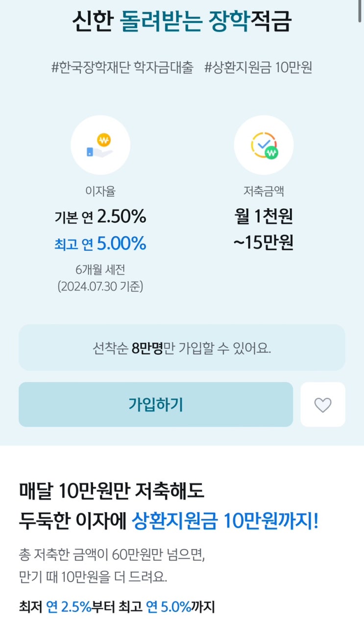Tap the 최고 연 5.00% rate text

pyautogui.click(x=100, y=243)
